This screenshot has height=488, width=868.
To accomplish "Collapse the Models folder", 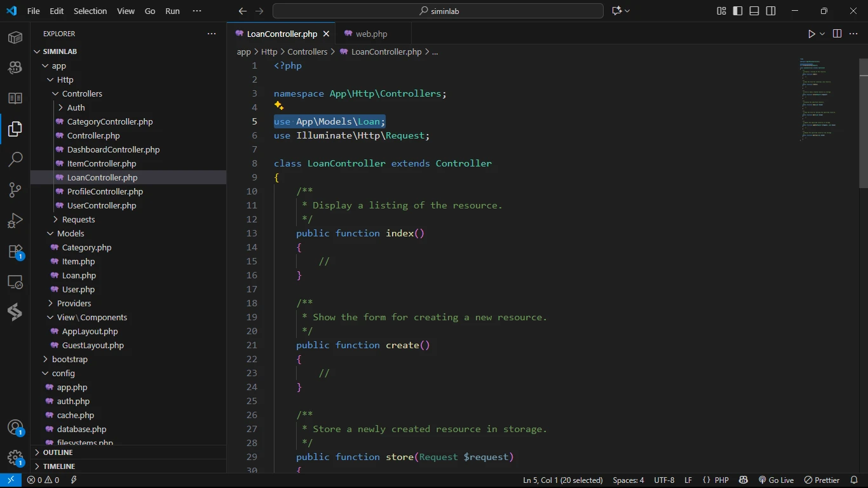I will click(x=71, y=233).
